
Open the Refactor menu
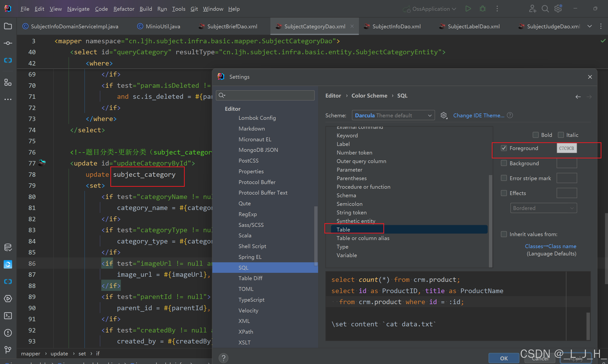point(124,9)
